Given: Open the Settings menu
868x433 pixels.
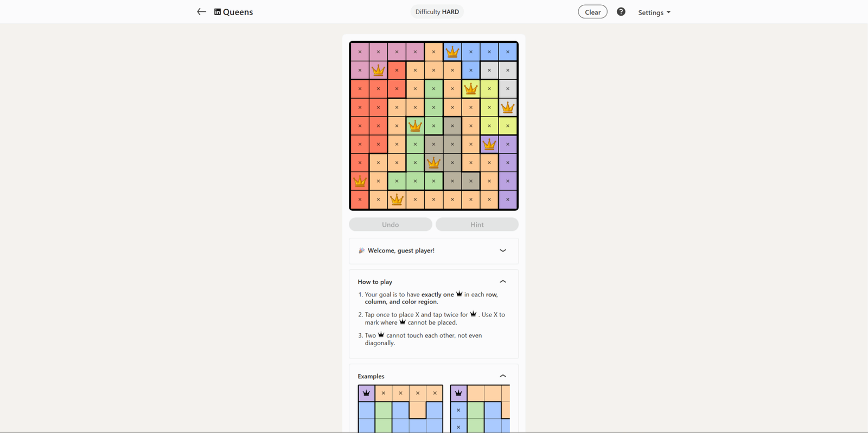Looking at the screenshot, I should [x=654, y=11].
